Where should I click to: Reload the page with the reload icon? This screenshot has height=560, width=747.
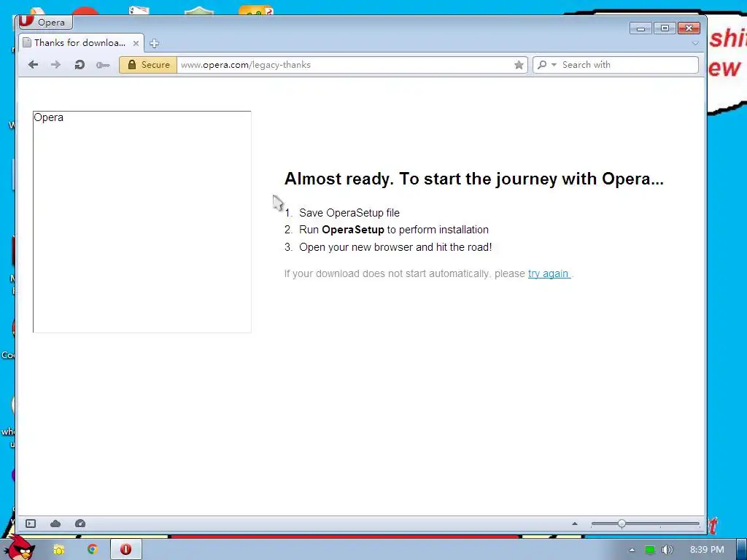[80, 65]
